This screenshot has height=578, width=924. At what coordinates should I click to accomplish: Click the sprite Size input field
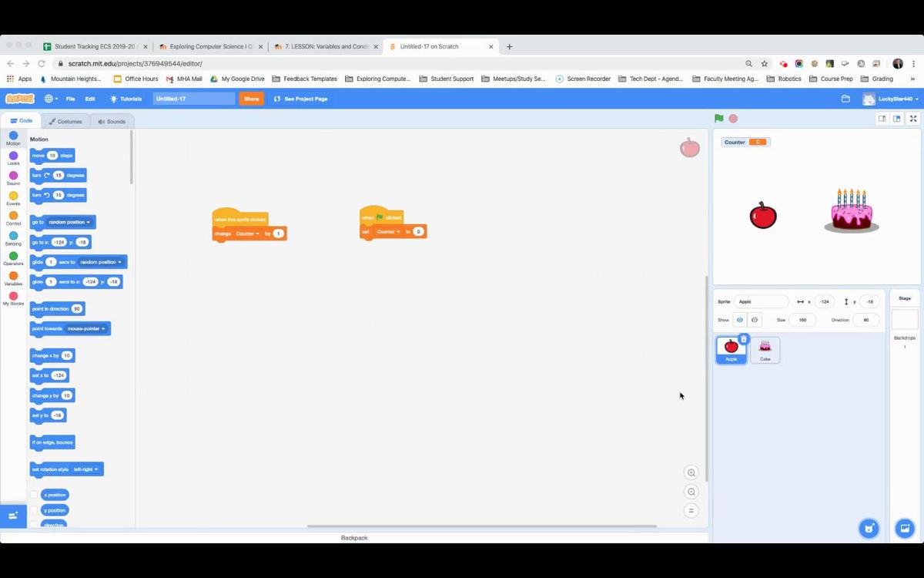click(x=802, y=320)
